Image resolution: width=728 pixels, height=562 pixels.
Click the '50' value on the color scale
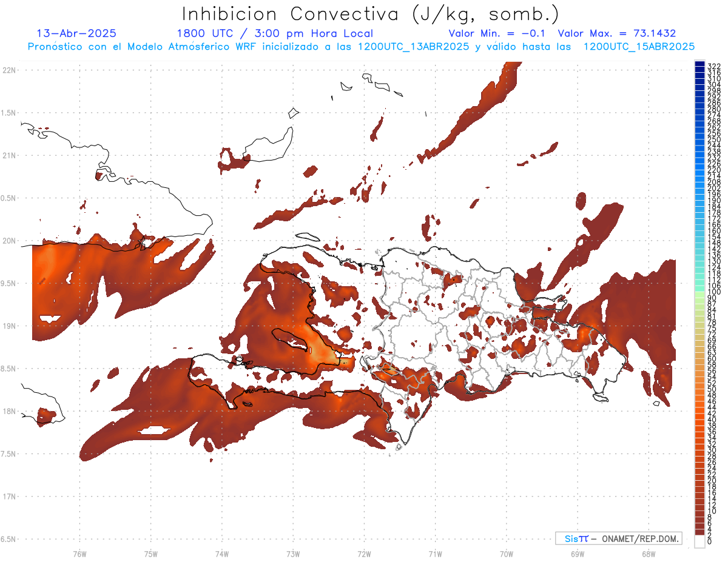coord(712,389)
